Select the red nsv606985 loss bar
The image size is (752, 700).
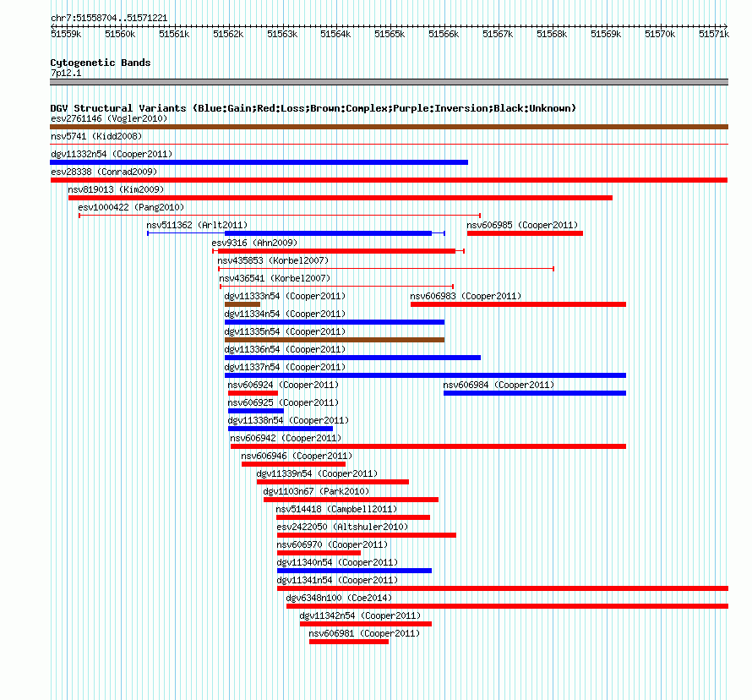pos(526,233)
